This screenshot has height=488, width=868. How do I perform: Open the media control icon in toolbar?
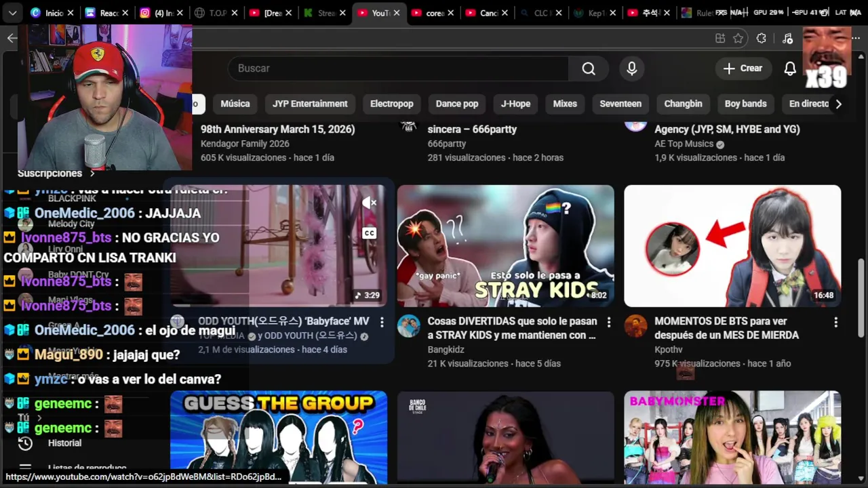click(787, 39)
